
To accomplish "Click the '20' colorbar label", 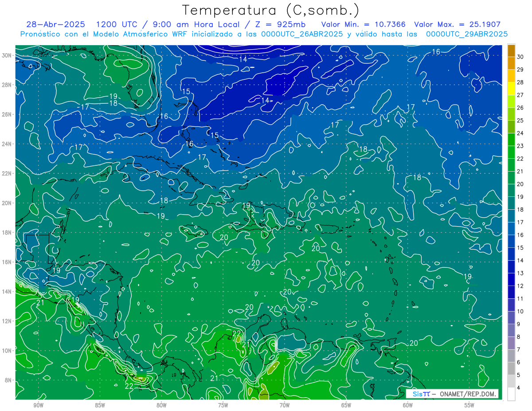I will click(x=520, y=184).
